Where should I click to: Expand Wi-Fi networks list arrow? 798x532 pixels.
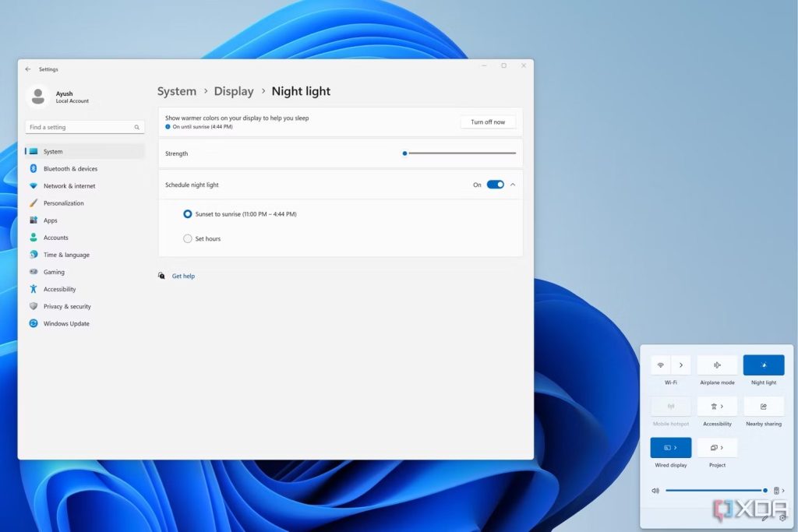pos(680,365)
